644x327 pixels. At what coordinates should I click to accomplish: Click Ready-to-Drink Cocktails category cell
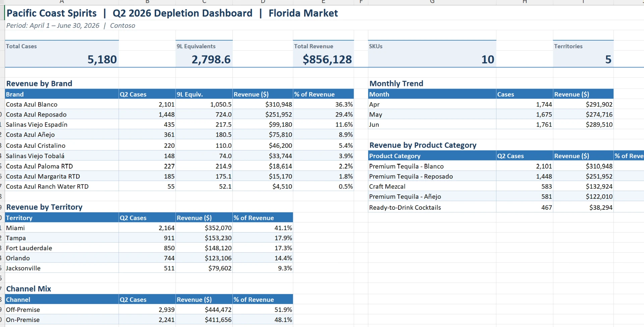coord(432,207)
